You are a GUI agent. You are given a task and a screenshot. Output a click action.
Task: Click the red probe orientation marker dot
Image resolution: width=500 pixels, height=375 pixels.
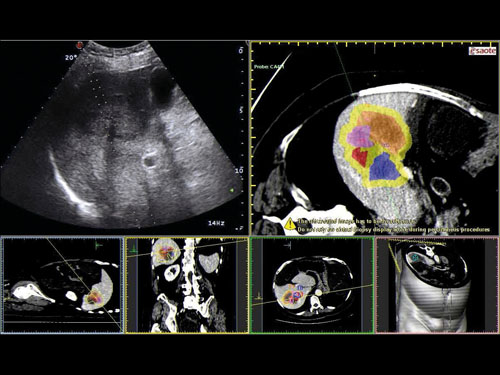pos(79,45)
